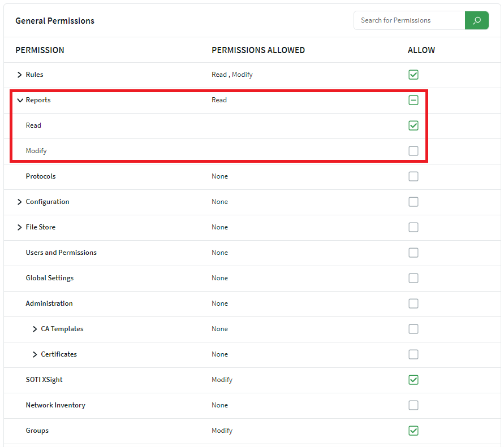Click the None value in Protocols row
Image resolution: width=504 pixels, height=447 pixels.
click(x=219, y=176)
